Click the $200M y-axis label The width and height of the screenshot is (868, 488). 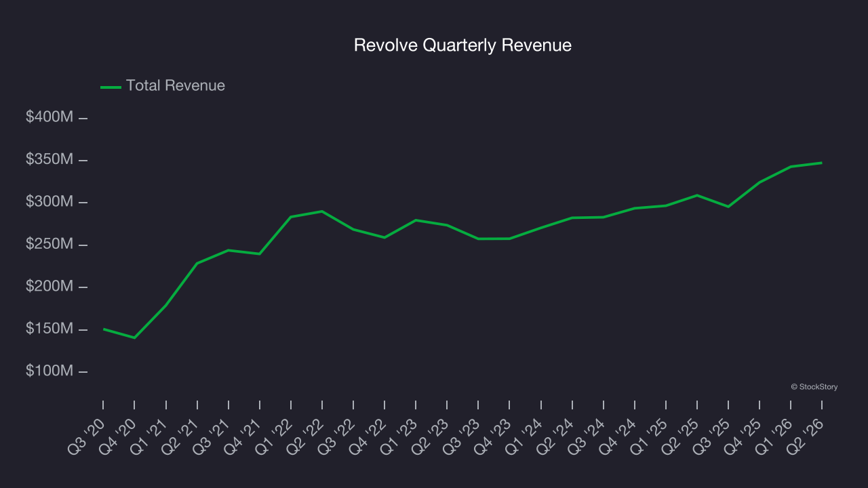pos(50,287)
